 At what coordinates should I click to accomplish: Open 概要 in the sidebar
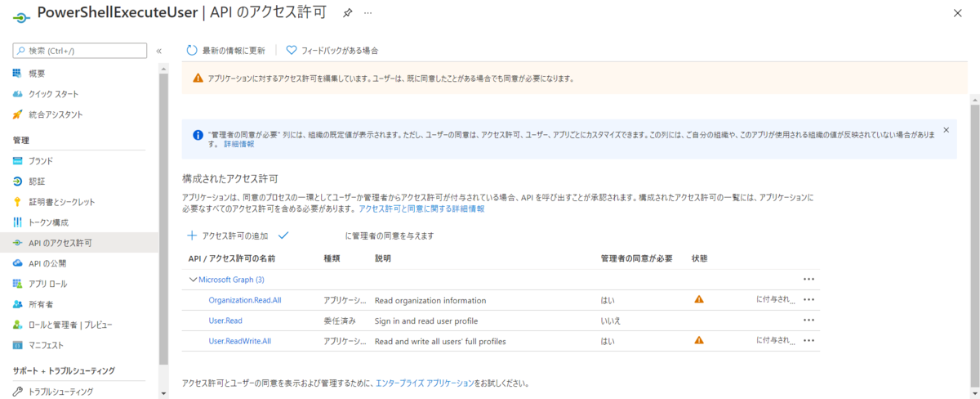(x=38, y=73)
